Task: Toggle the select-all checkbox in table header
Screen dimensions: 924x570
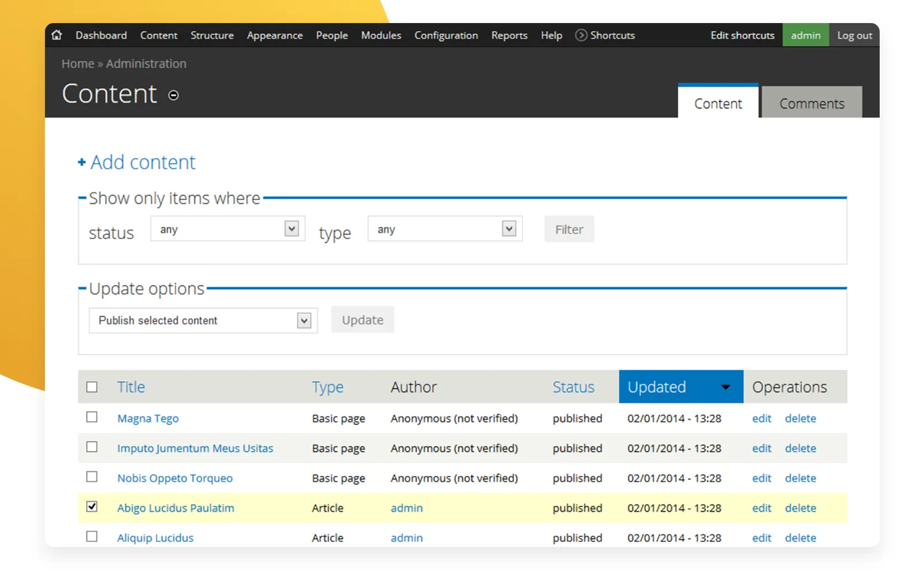Action: [x=92, y=387]
